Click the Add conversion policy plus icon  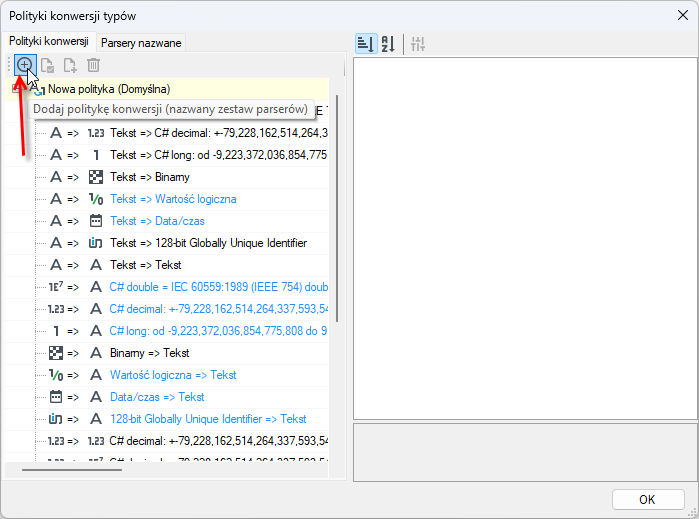[x=25, y=65]
